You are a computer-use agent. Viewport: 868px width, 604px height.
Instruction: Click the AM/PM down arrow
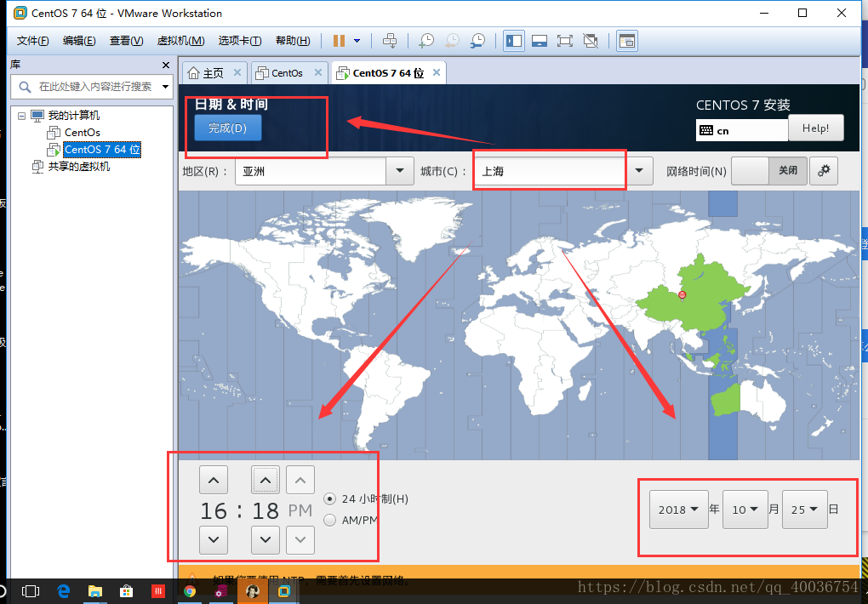300,540
